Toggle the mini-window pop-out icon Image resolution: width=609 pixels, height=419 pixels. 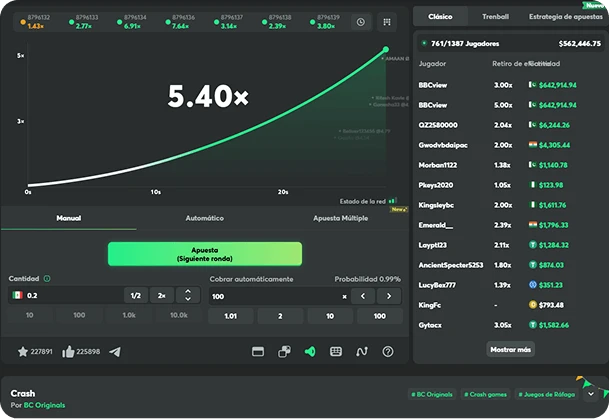click(283, 352)
